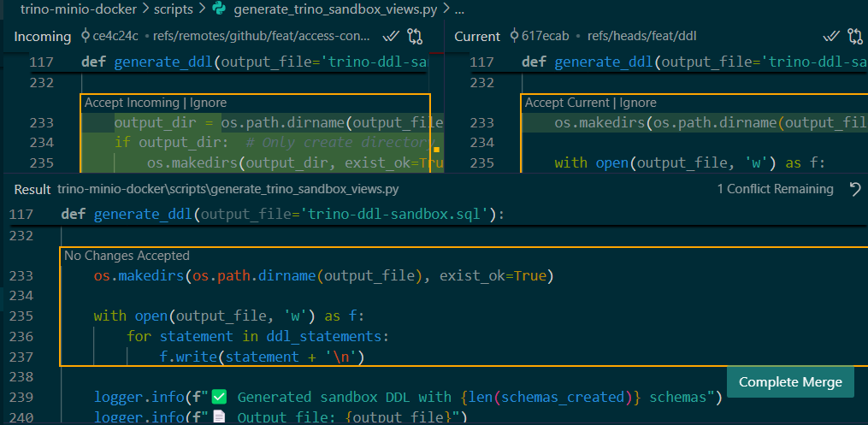Image resolution: width=868 pixels, height=425 pixels.
Task: Click the 1 Conflict Remaining link
Action: coord(775,189)
